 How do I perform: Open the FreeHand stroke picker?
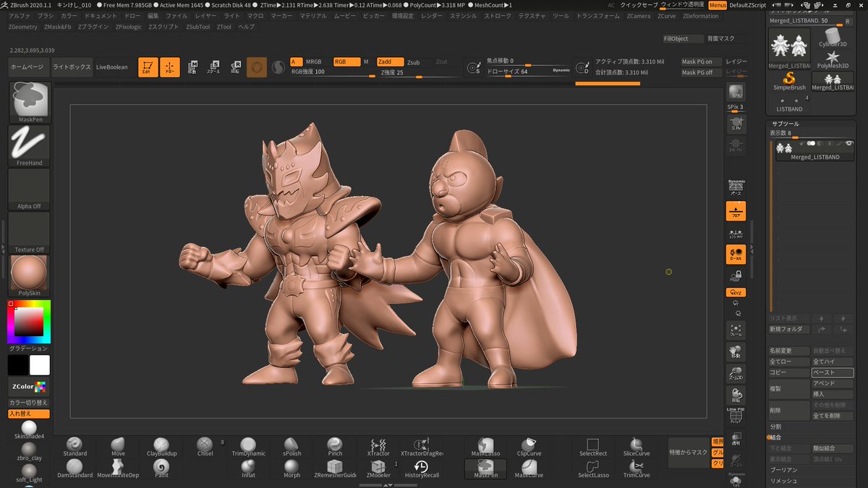click(30, 146)
